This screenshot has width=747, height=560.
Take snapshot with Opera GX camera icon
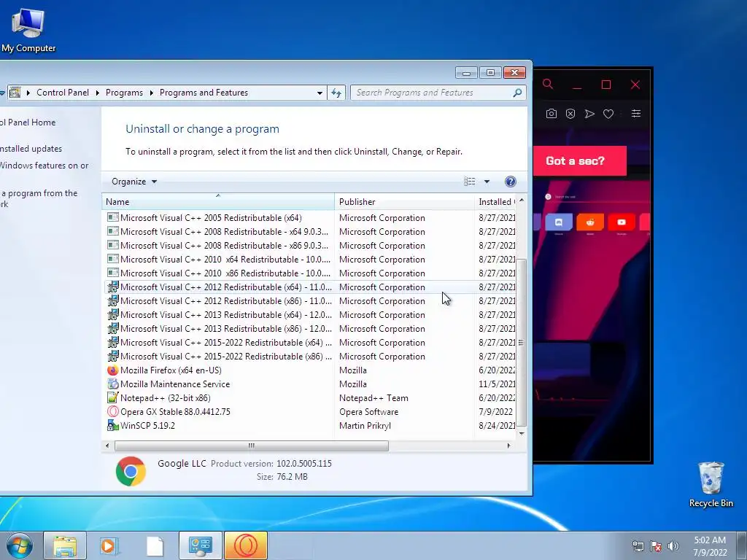pos(551,114)
